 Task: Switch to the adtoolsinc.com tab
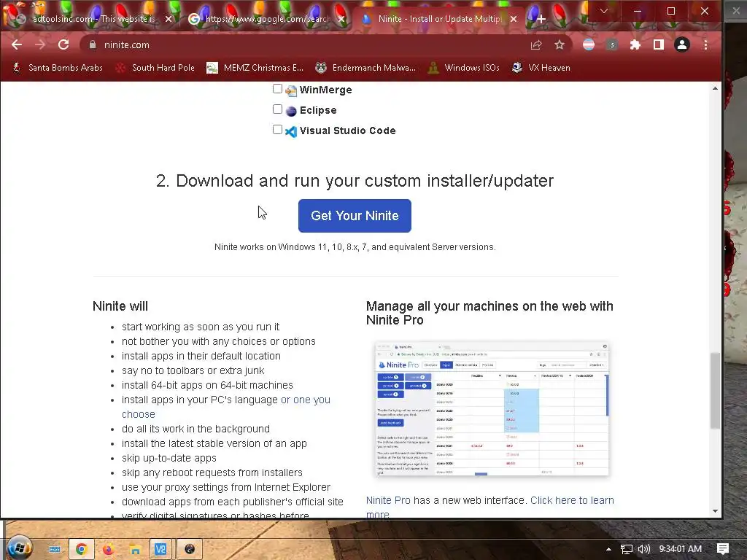coord(93,19)
